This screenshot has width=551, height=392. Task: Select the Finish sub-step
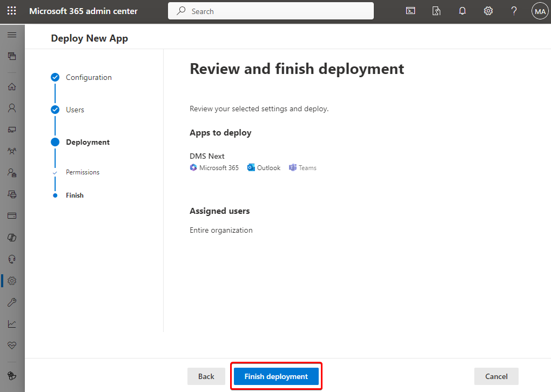[x=75, y=195]
